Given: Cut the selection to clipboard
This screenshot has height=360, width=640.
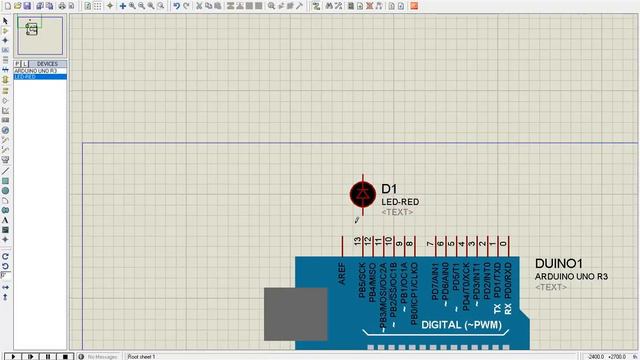Looking at the screenshot, I should click(x=199, y=6).
